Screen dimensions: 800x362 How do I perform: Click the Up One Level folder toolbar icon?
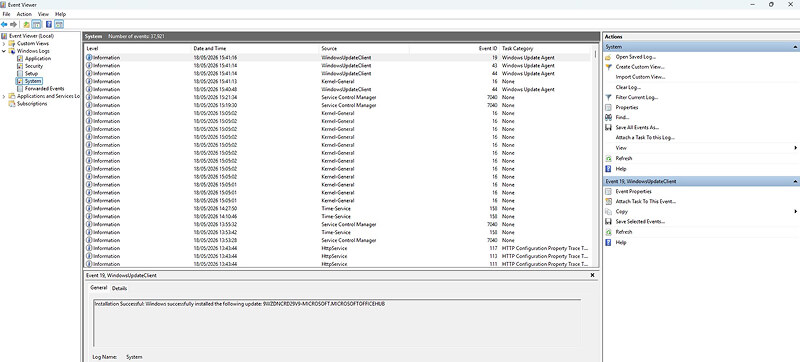[27, 24]
